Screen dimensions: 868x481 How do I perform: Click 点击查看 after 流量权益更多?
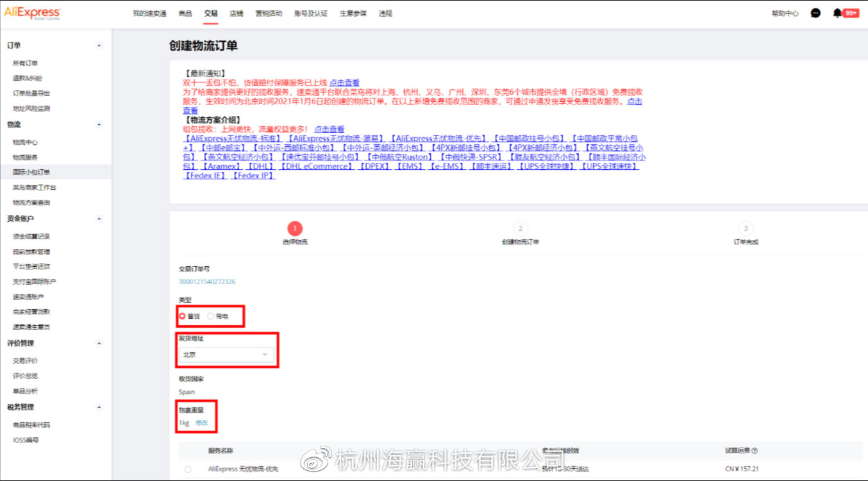tap(329, 130)
